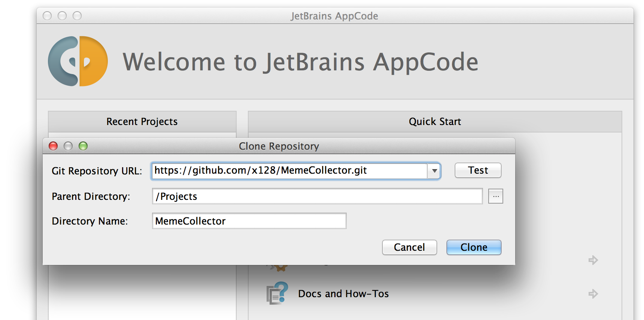Focus the Parent Directory text field
The height and width of the screenshot is (320, 644).
pos(317,196)
